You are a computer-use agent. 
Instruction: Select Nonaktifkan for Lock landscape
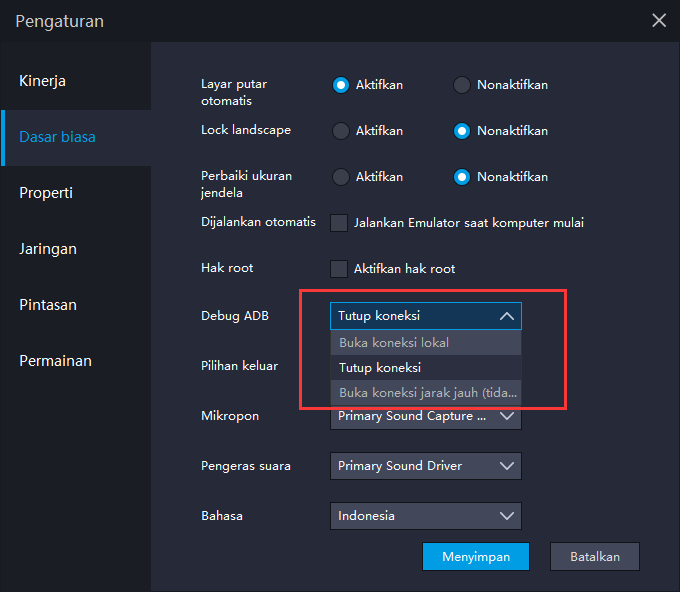coord(461,131)
